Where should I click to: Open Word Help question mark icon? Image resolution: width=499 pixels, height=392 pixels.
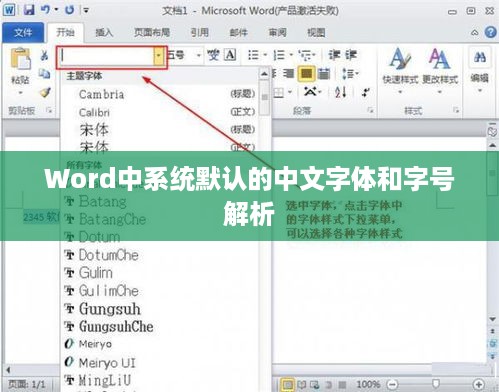490,33
